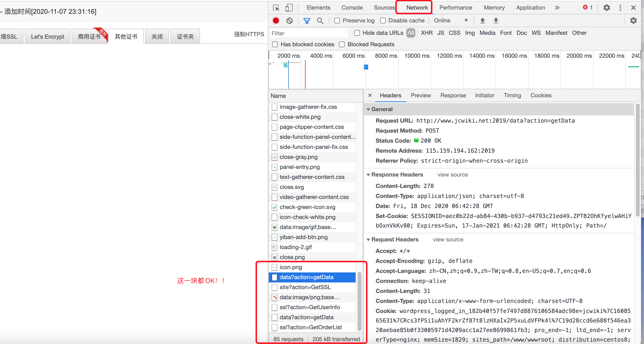644x344 pixels.
Task: Enable Disable cache checkbox
Action: pyautogui.click(x=382, y=21)
